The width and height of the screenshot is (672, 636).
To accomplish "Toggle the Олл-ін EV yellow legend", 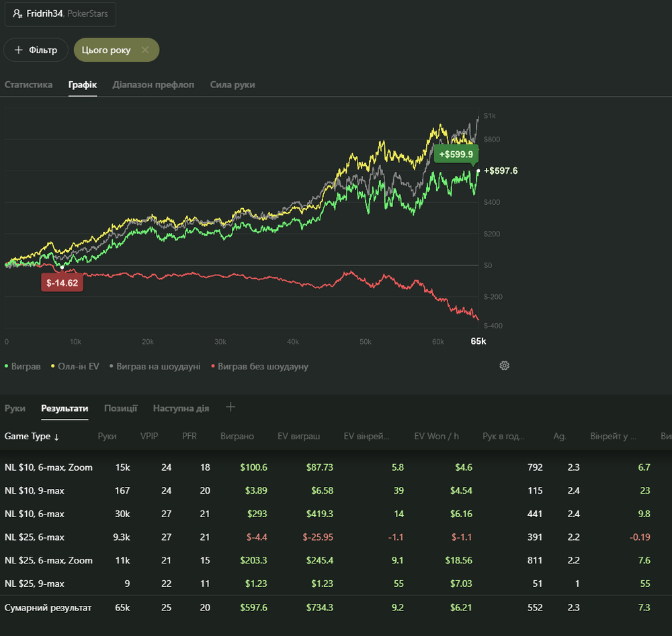I will tap(75, 367).
